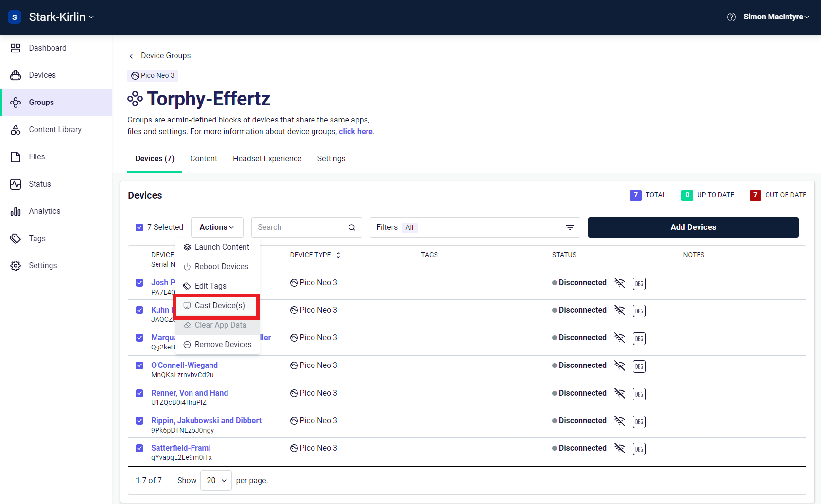Open the Analytics section via its chart icon
Image resolution: width=821 pixels, height=504 pixels.
point(16,211)
